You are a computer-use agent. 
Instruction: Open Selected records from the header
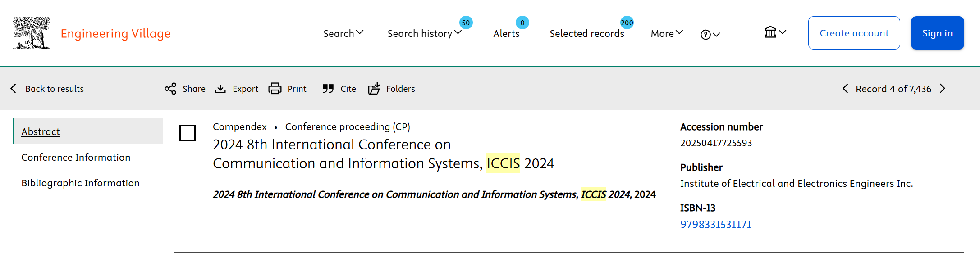coord(587,33)
